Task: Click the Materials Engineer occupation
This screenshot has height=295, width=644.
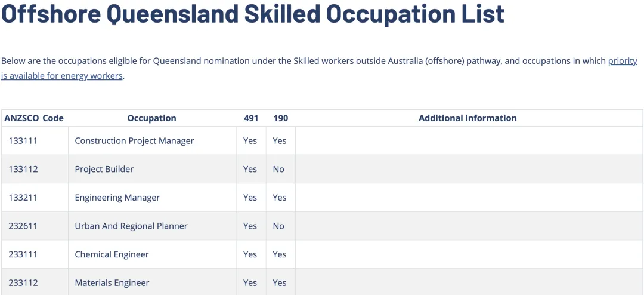Action: 112,283
